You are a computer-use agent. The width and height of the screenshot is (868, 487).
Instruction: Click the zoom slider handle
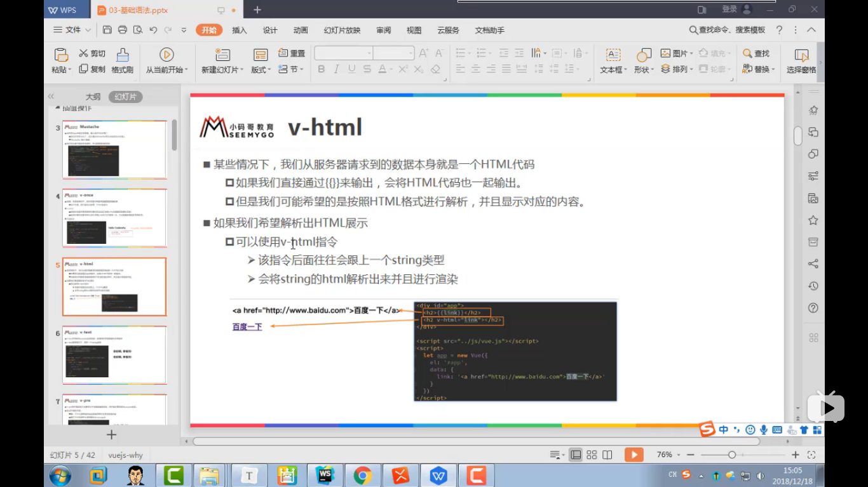tap(732, 455)
